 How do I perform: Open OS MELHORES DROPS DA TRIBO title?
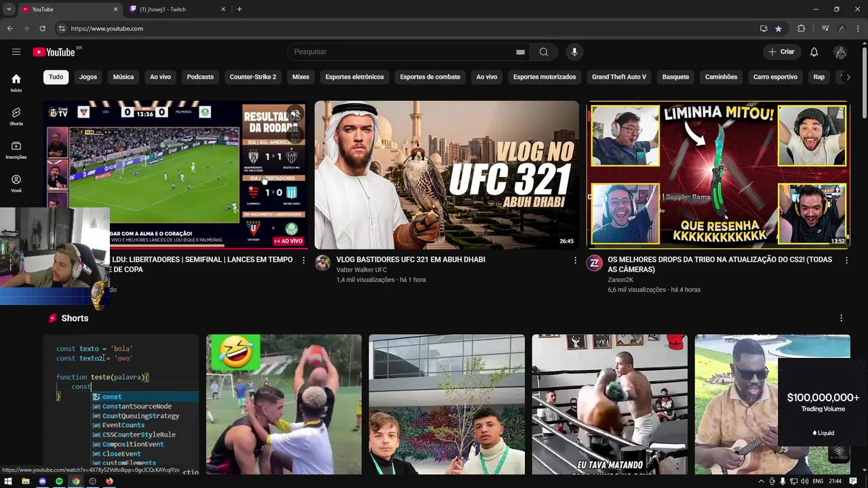(x=720, y=264)
